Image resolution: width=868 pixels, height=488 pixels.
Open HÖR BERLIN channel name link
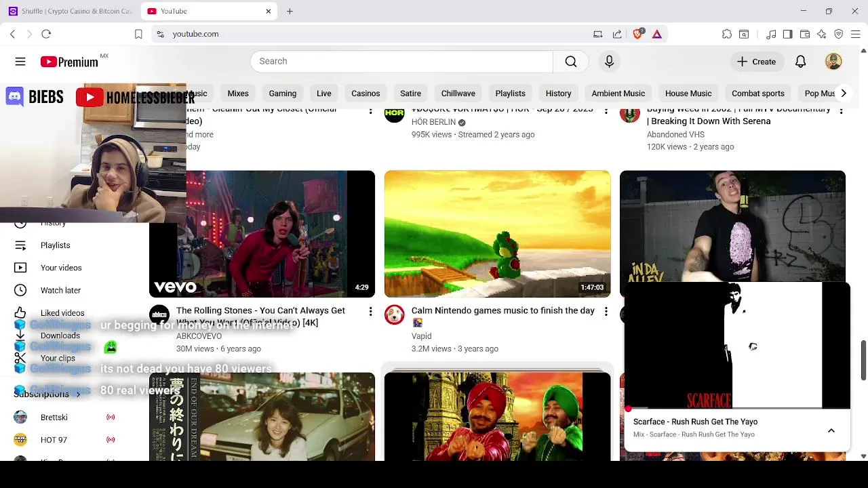[433, 122]
